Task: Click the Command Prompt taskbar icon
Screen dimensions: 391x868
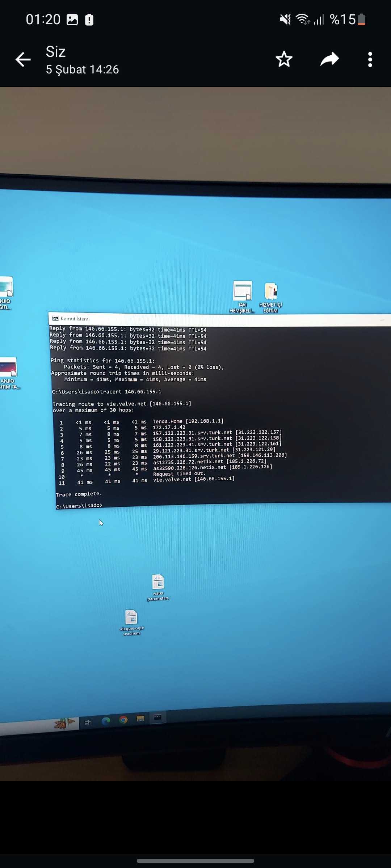Action: point(157,718)
